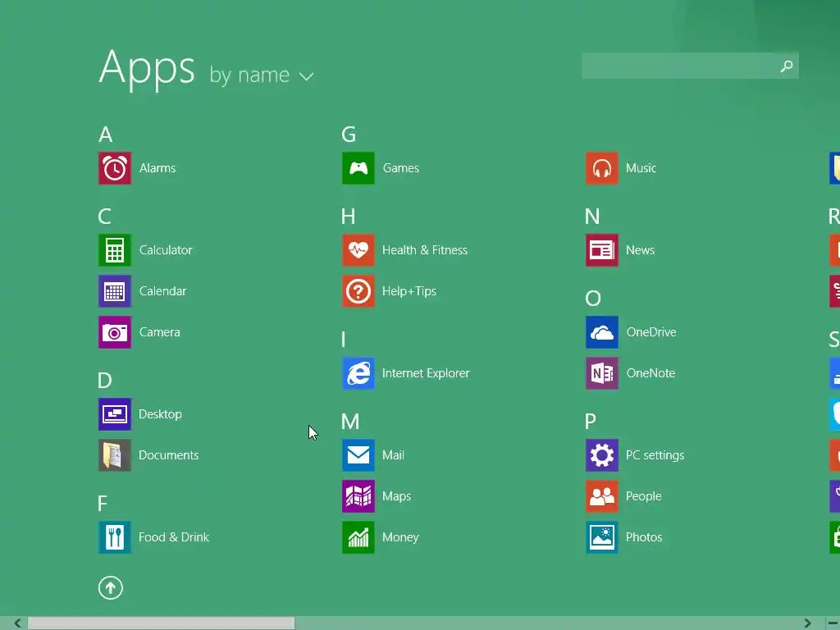Click the "Internet Explorer" text label
840x630 pixels.
pyautogui.click(x=426, y=373)
